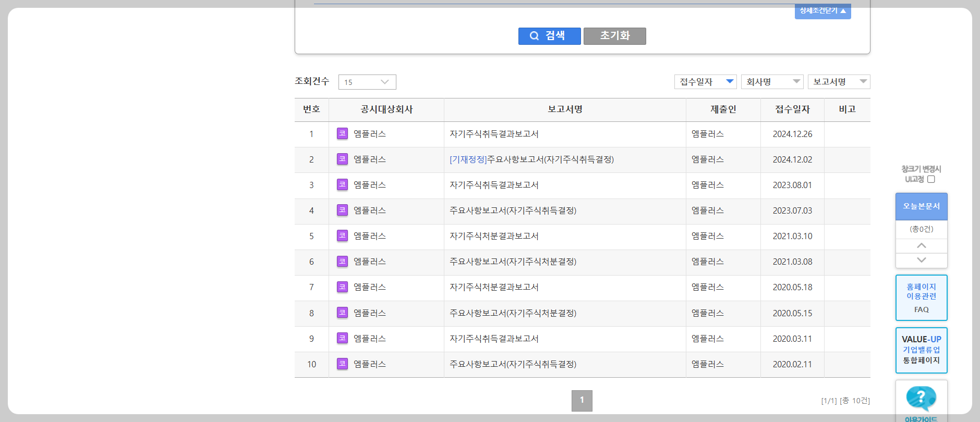This screenshot has height=422, width=980.
Task: Click the purple 코 icon in row 7
Action: tap(342, 287)
